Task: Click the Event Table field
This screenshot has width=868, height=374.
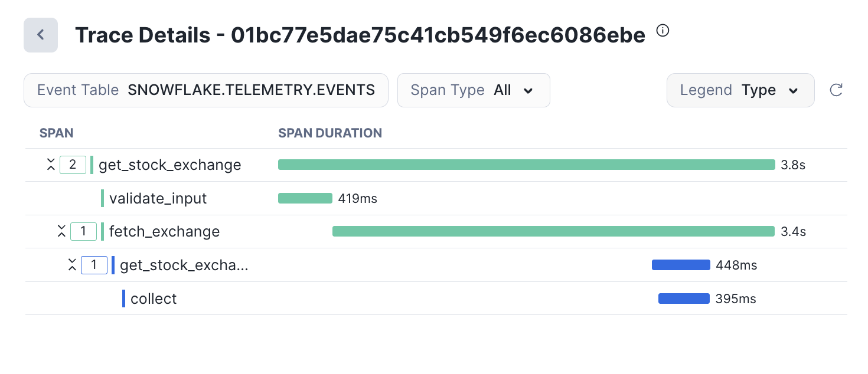Action: 206,90
